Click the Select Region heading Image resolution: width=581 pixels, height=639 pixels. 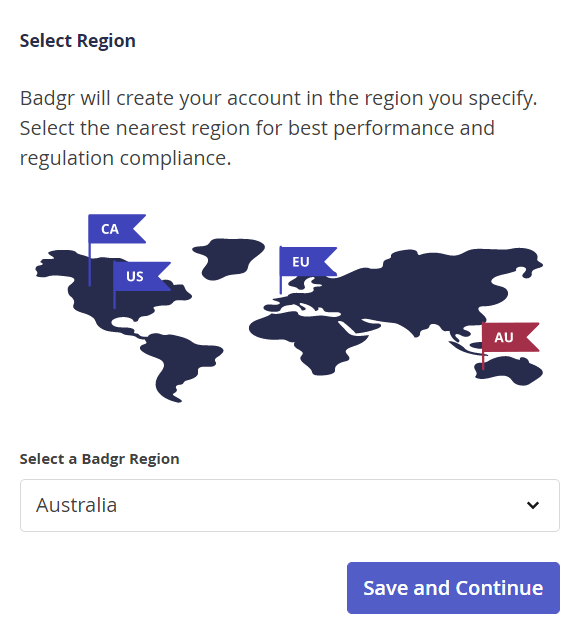click(x=77, y=41)
